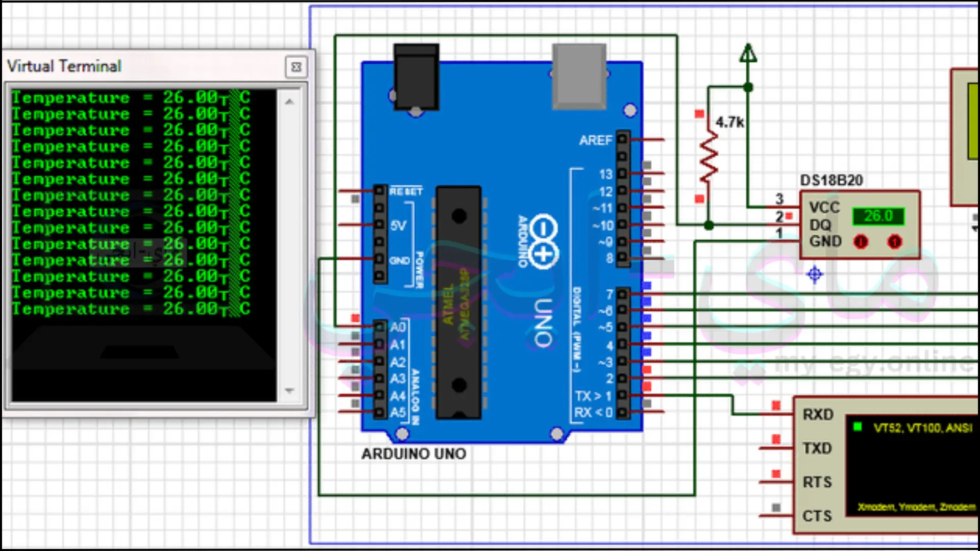Click the Virtual Terminal scroll down arrow

tap(289, 391)
